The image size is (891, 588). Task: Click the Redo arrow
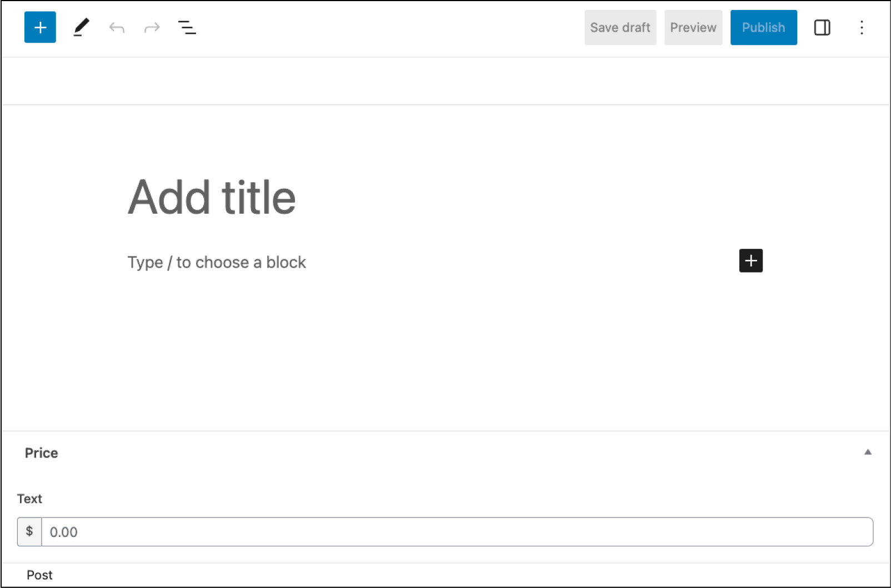tap(152, 27)
